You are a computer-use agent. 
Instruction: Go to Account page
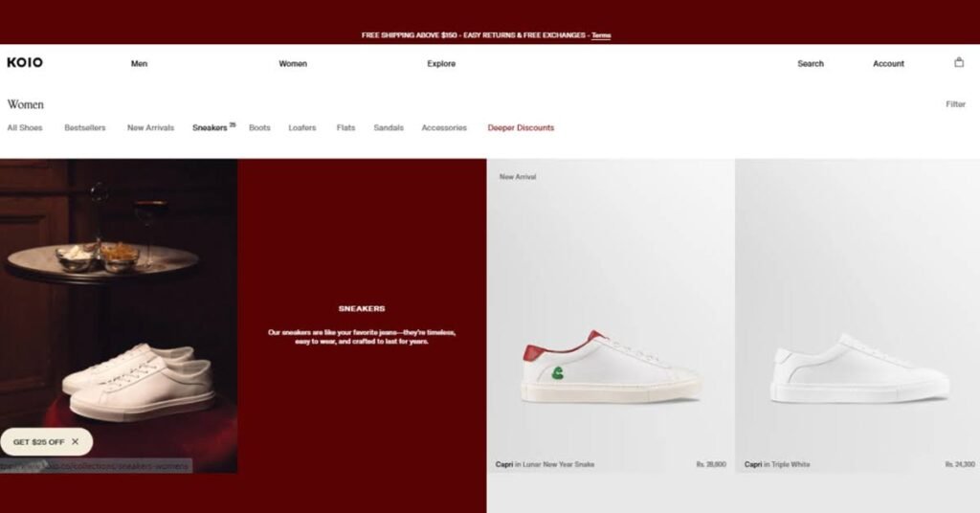[x=888, y=64]
